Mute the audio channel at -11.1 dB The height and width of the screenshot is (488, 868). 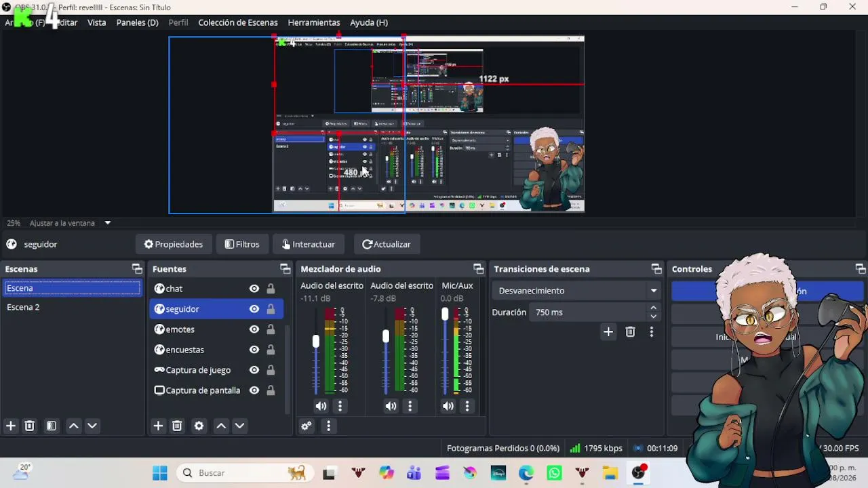(x=321, y=406)
